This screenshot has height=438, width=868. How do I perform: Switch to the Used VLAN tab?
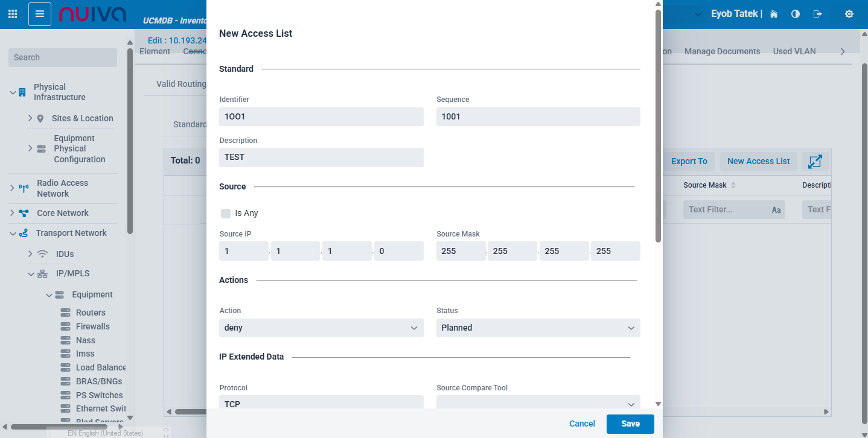[794, 51]
